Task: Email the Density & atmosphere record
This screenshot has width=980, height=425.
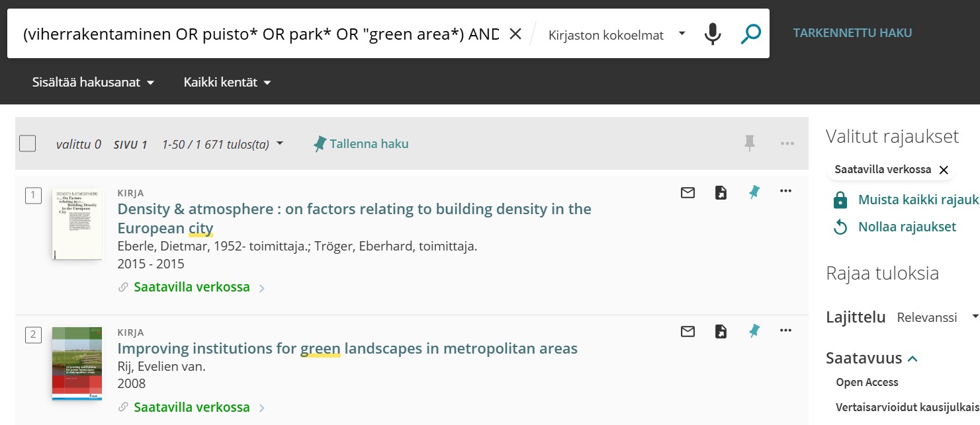Action: [x=688, y=192]
